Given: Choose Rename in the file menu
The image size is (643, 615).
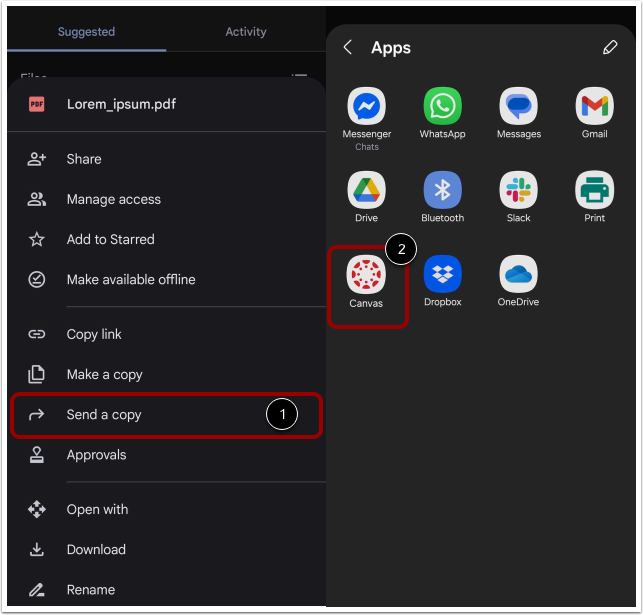Looking at the screenshot, I should [166, 590].
